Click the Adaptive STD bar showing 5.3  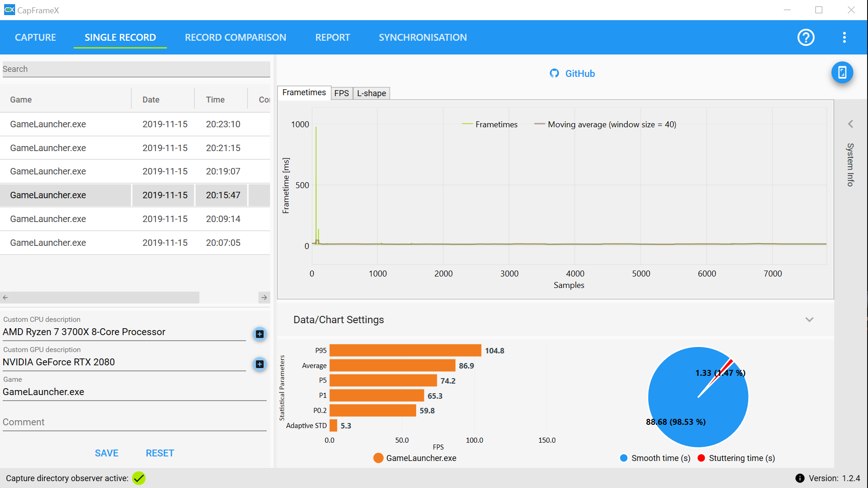[333, 425]
